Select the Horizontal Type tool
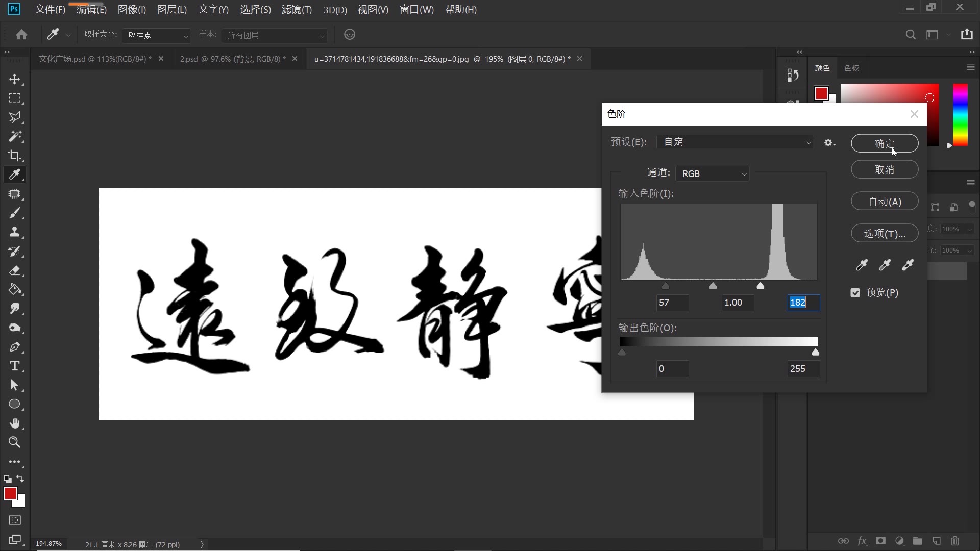980x551 pixels. pyautogui.click(x=15, y=366)
